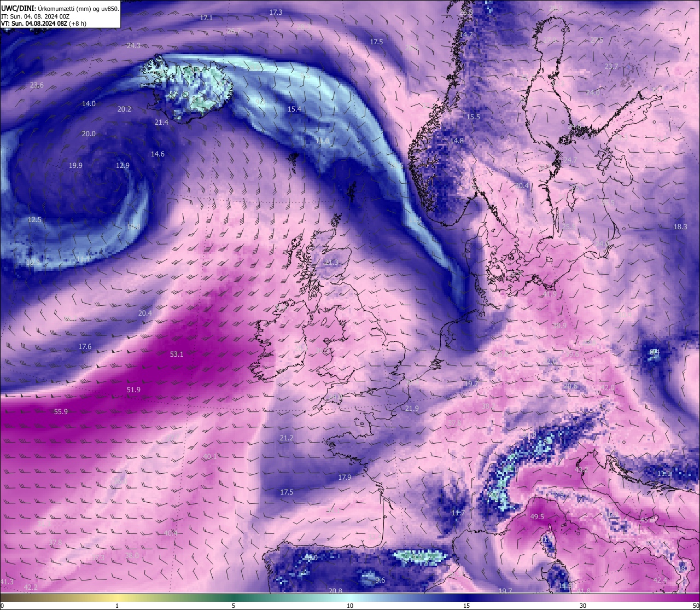
Task: Click the 55.9 value in the Atlantic
Action: click(x=61, y=411)
